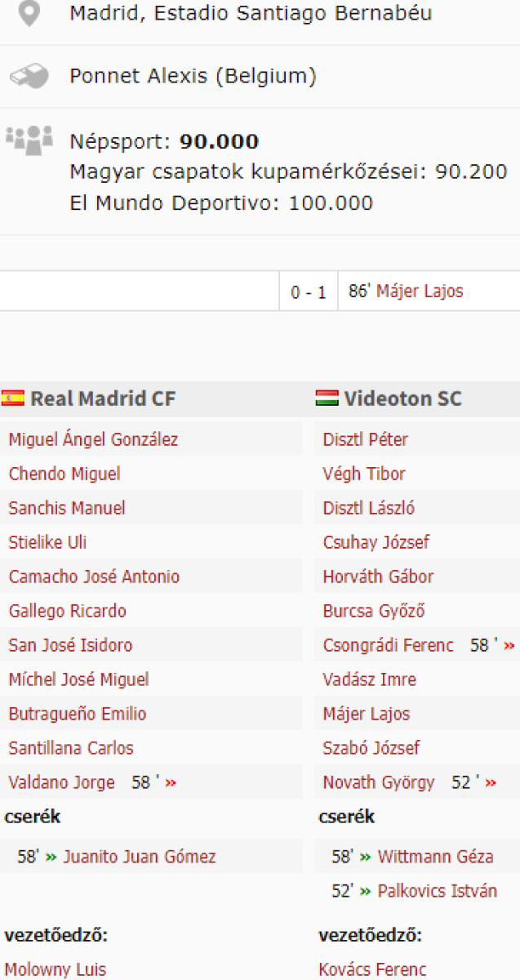Select Palkovics István substitute link
Viewport: 520px width, 980px height.
click(x=437, y=891)
